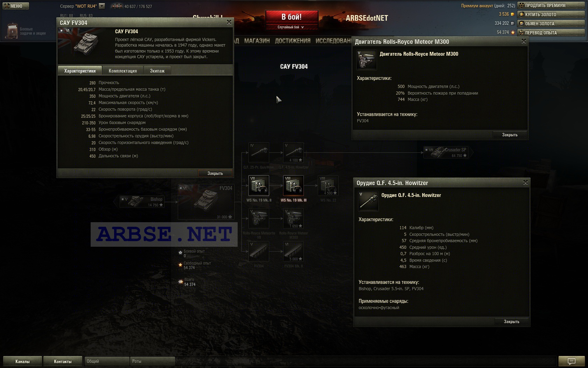
Task: Click the В бой! battle button
Action: [x=292, y=16]
